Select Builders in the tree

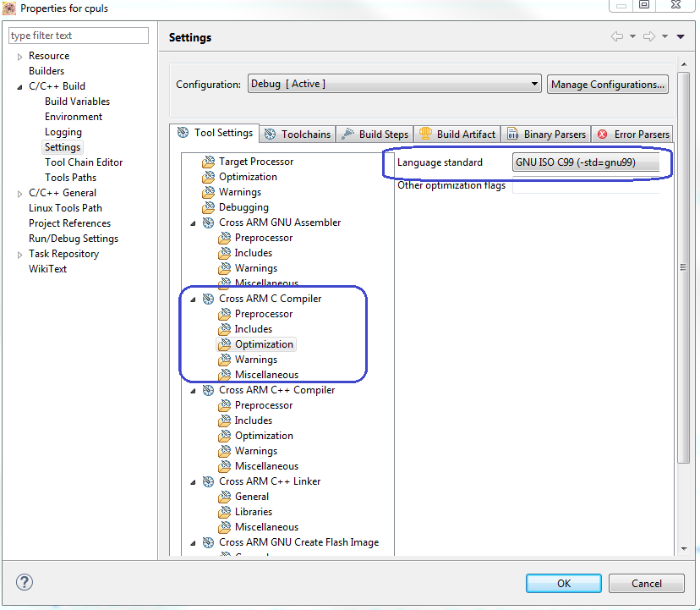coord(46,71)
